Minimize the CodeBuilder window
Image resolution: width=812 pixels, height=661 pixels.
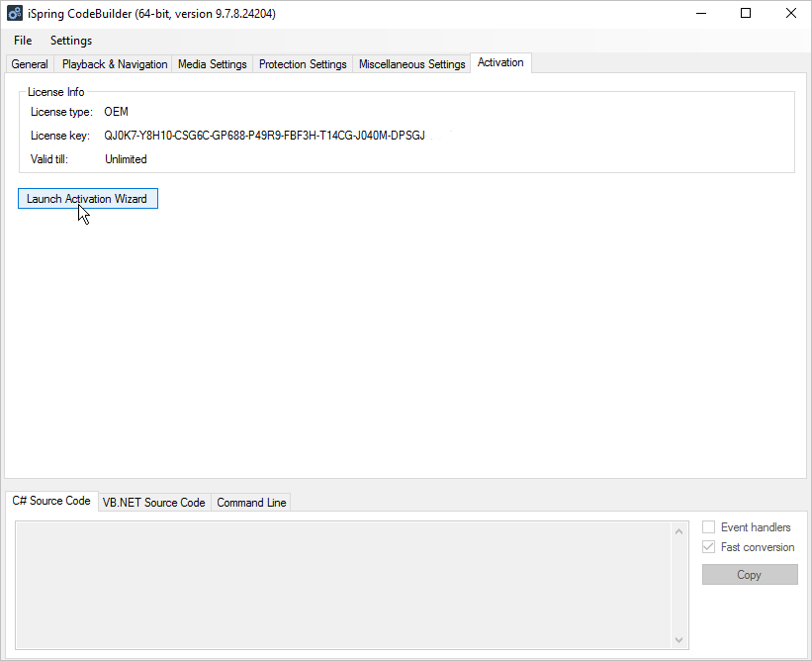coord(701,14)
